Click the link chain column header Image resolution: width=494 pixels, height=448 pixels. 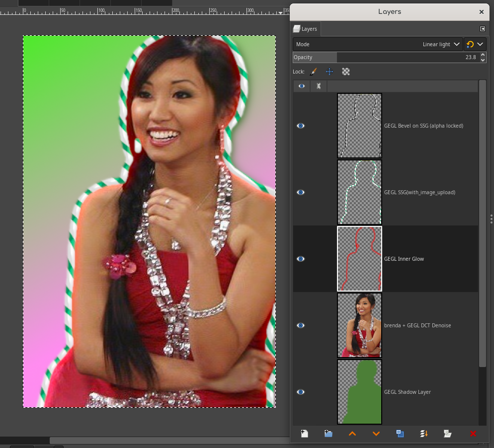pos(319,86)
